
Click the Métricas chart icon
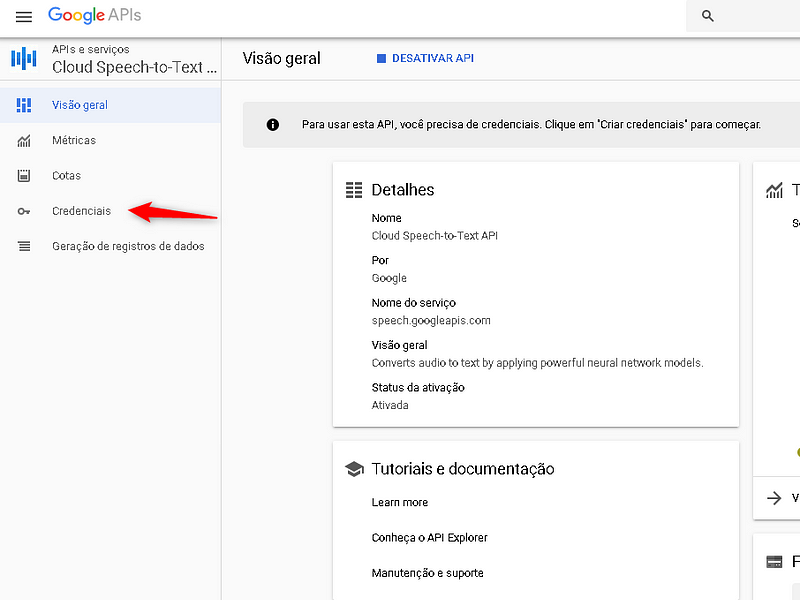pos(24,140)
